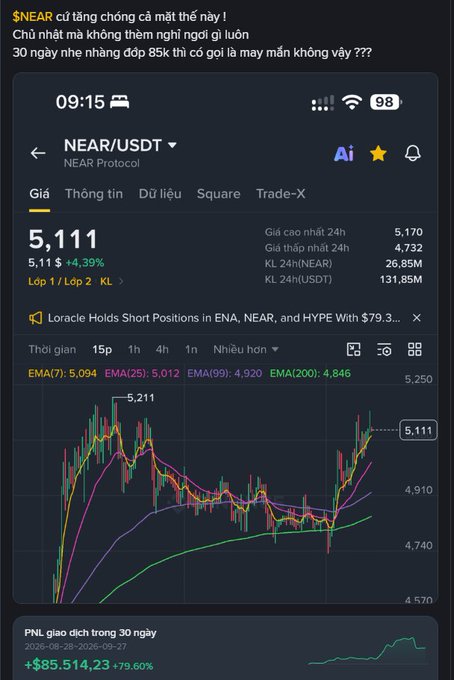The image size is (454, 680).
Task: Open the chart drawing tools icon
Action: coord(354,350)
